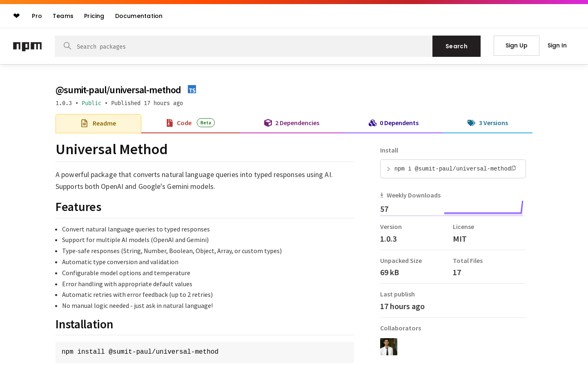Click the magnifier icon in search bar
This screenshot has height=368, width=588.
(67, 46)
